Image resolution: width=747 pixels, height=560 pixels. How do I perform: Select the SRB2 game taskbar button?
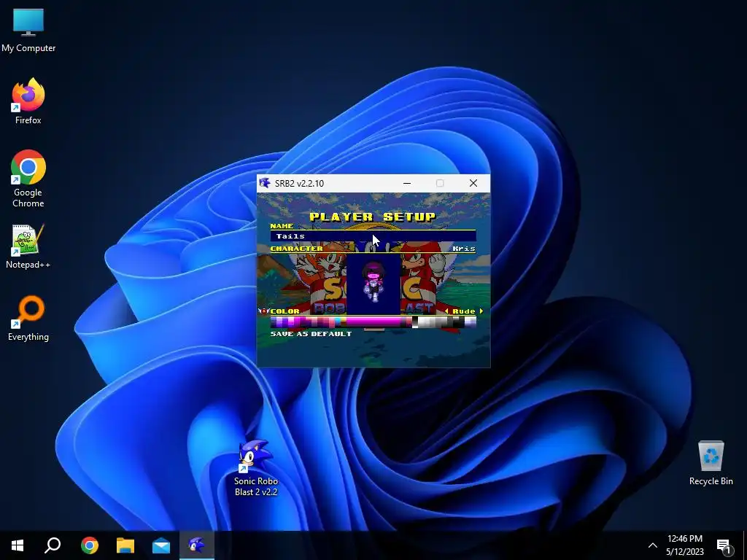tap(197, 545)
